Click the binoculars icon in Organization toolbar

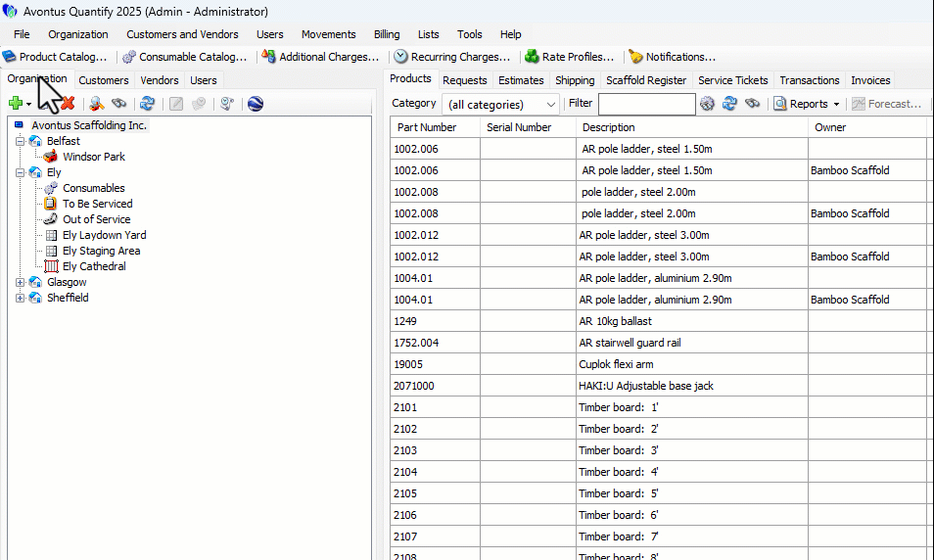click(x=119, y=103)
